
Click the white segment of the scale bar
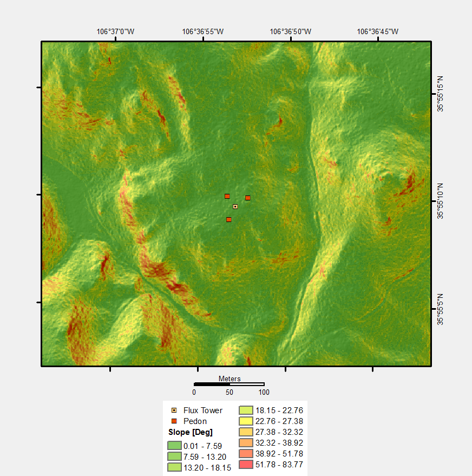[247, 384]
